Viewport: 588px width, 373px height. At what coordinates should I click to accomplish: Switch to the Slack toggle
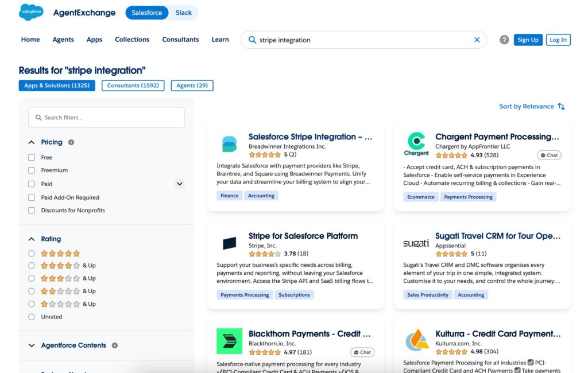pos(183,13)
